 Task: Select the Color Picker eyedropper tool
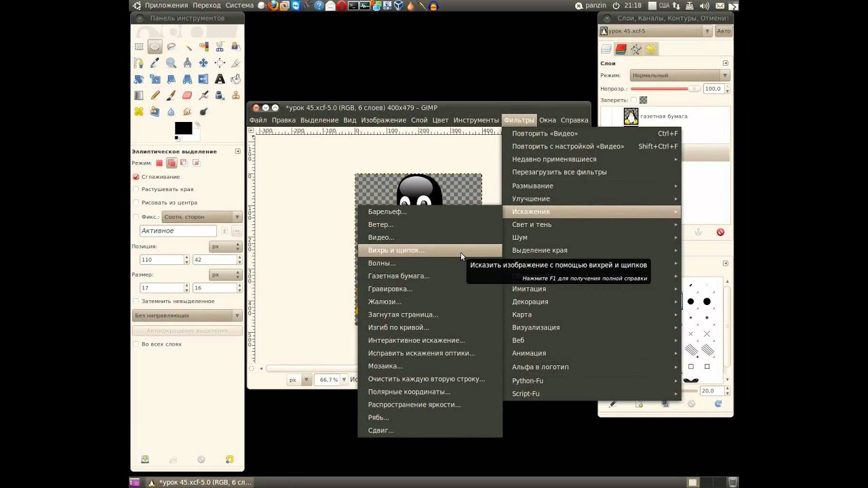pyautogui.click(x=155, y=63)
